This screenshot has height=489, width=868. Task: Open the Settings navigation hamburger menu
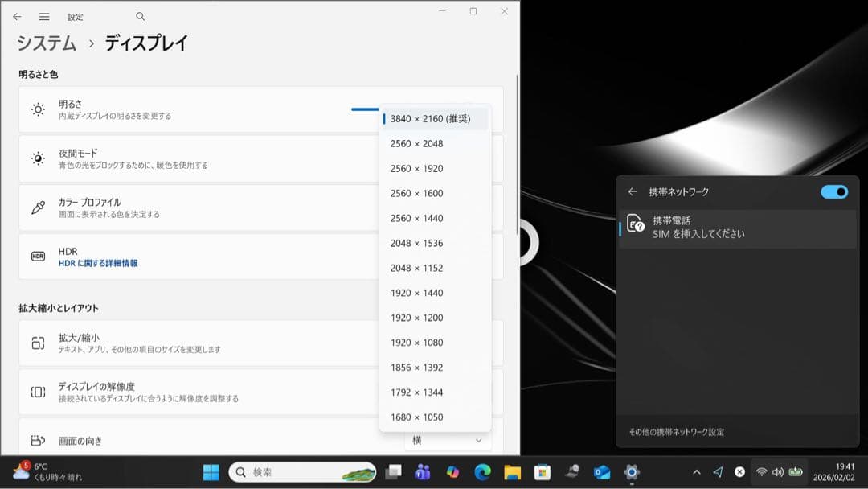click(x=44, y=16)
